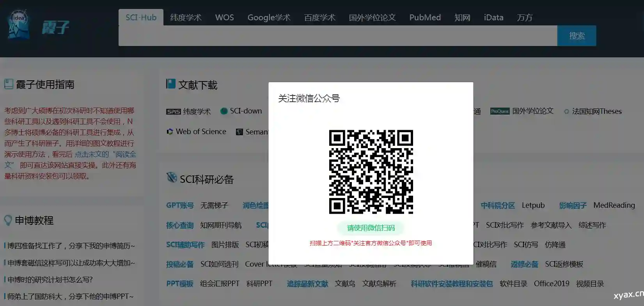Open the Letpub link

click(533, 205)
